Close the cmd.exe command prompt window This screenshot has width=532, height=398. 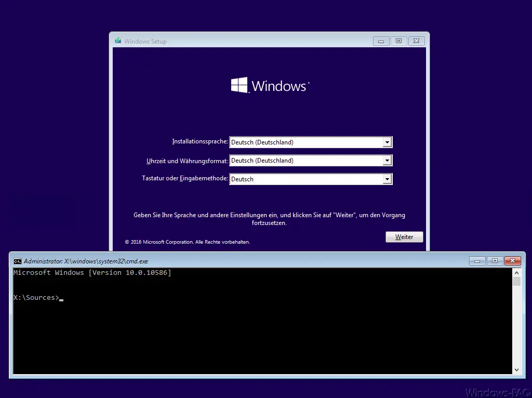pos(512,261)
